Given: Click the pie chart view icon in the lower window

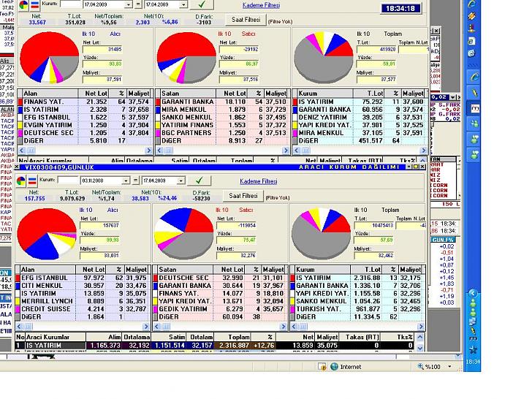Looking at the screenshot, I should tap(23, 180).
